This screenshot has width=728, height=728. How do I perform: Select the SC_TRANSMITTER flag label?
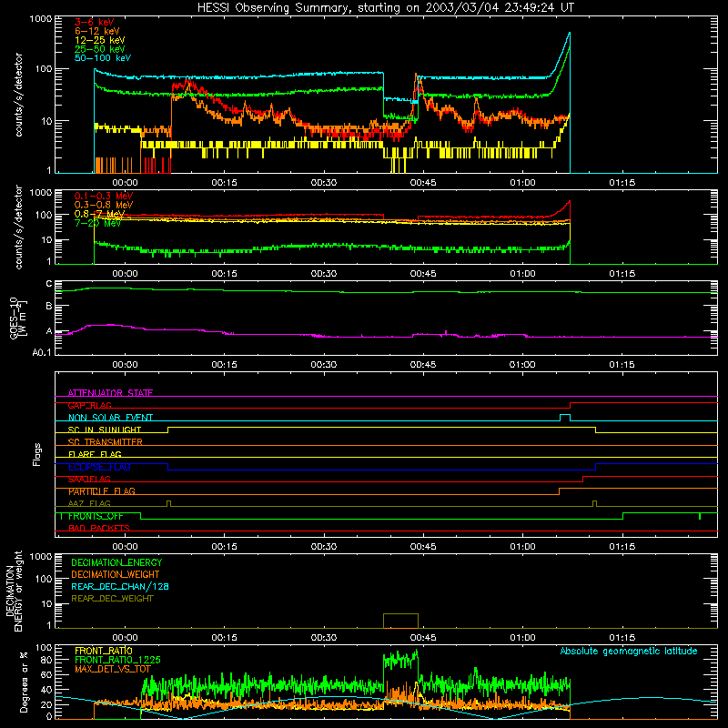(105, 442)
